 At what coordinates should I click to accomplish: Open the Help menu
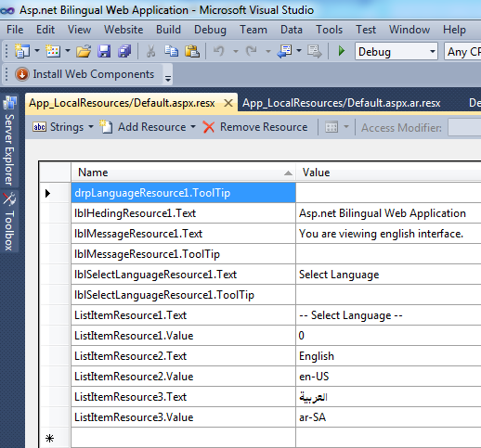[454, 30]
